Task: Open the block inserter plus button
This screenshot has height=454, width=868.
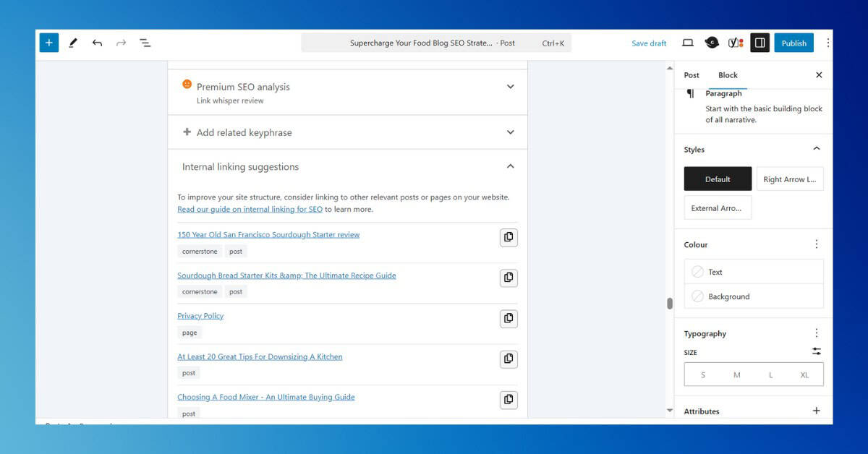Action: (x=48, y=43)
